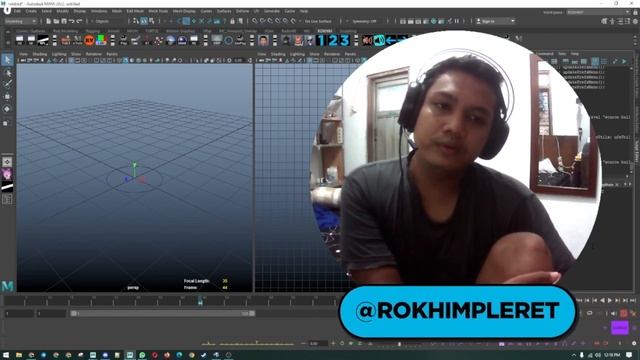640x360 pixels.
Task: Save the scene with the disk icon
Action: tap(64, 21)
